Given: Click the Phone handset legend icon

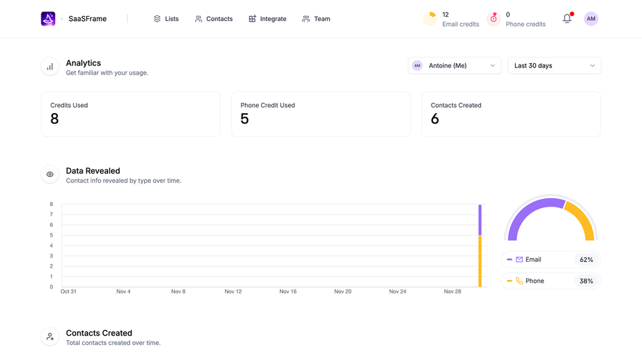Looking at the screenshot, I should pos(519,281).
